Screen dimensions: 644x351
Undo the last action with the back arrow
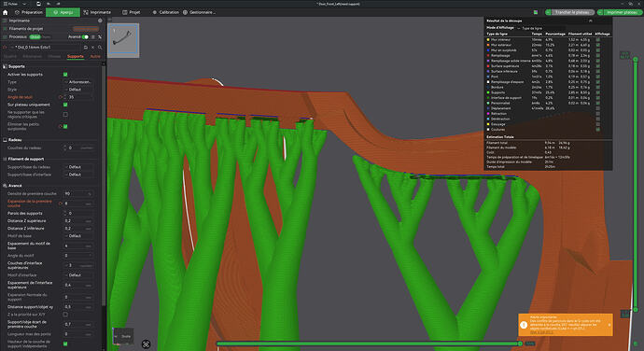tap(49, 4)
